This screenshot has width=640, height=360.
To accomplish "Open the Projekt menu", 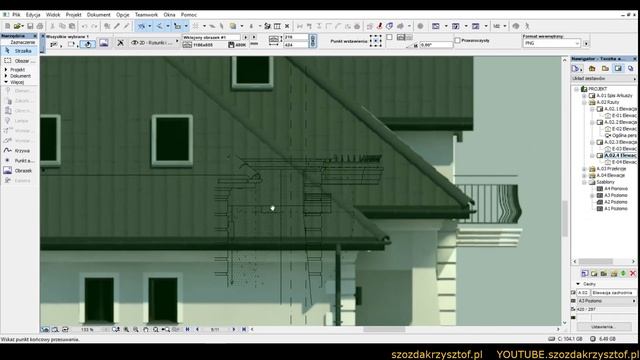I will pos(73,15).
